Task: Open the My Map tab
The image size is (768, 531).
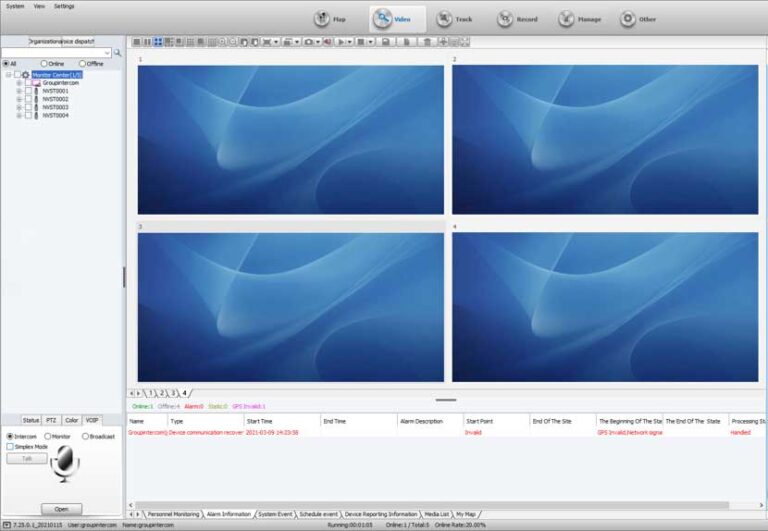Action: pos(466,514)
